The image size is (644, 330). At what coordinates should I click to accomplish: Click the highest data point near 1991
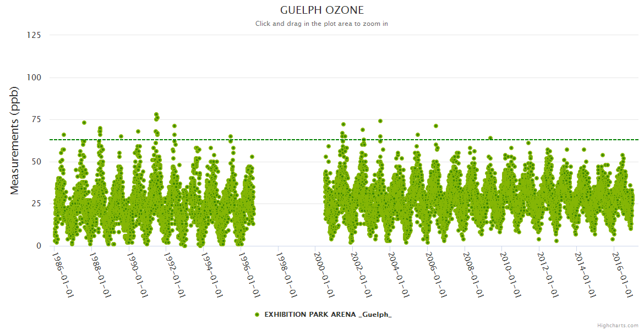(156, 114)
